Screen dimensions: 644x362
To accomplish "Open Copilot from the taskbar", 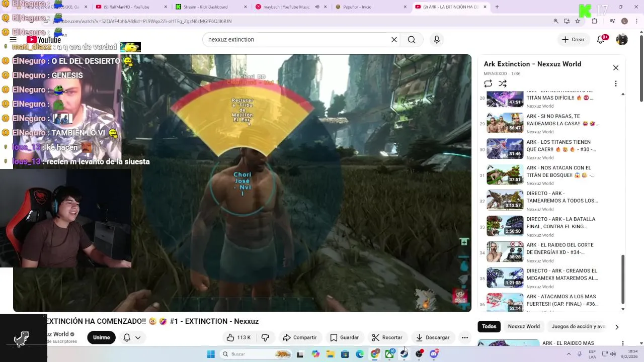I will coord(315,354).
